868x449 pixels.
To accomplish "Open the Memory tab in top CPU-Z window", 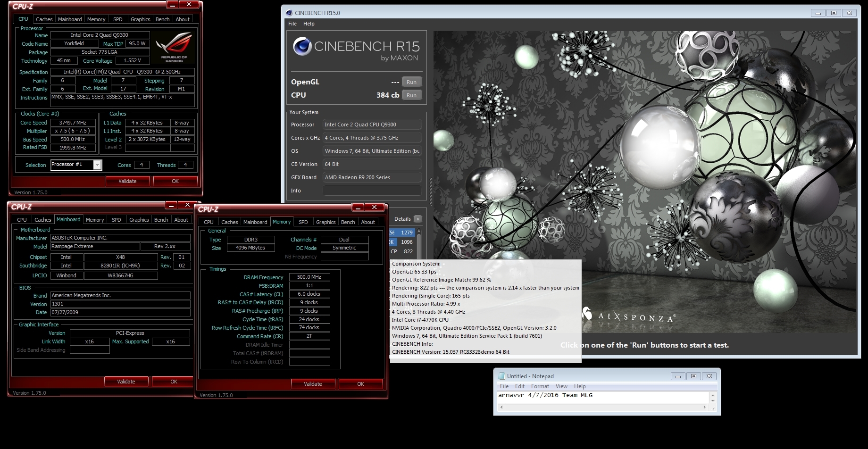I will pos(96,19).
